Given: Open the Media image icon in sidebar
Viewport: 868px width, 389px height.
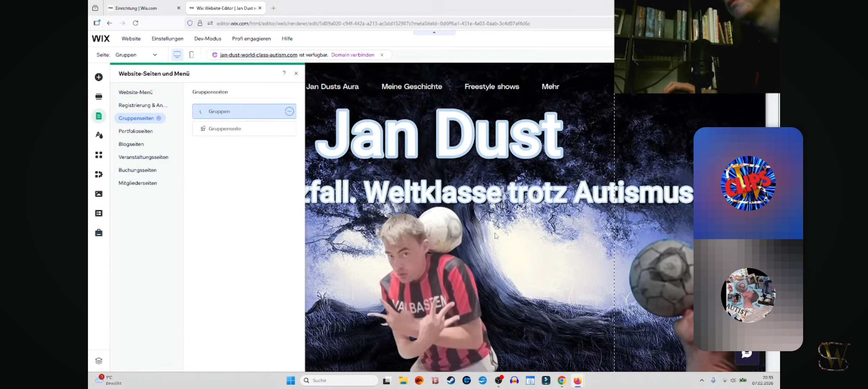Looking at the screenshot, I should click(x=99, y=194).
